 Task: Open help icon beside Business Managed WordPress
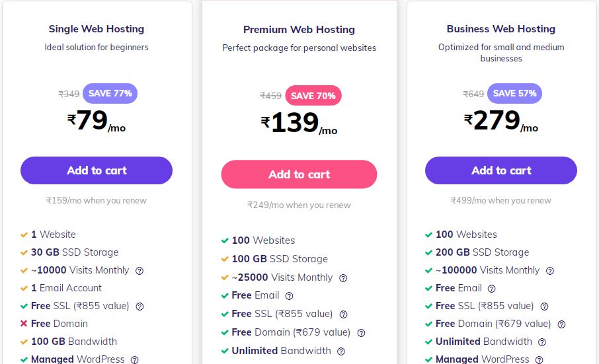click(x=539, y=360)
